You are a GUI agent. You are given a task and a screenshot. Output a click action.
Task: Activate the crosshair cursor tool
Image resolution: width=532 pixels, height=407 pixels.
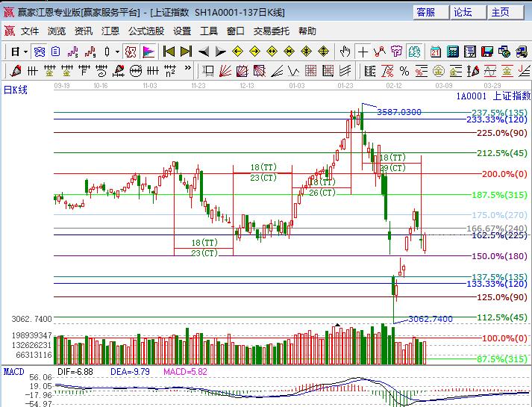point(363,52)
